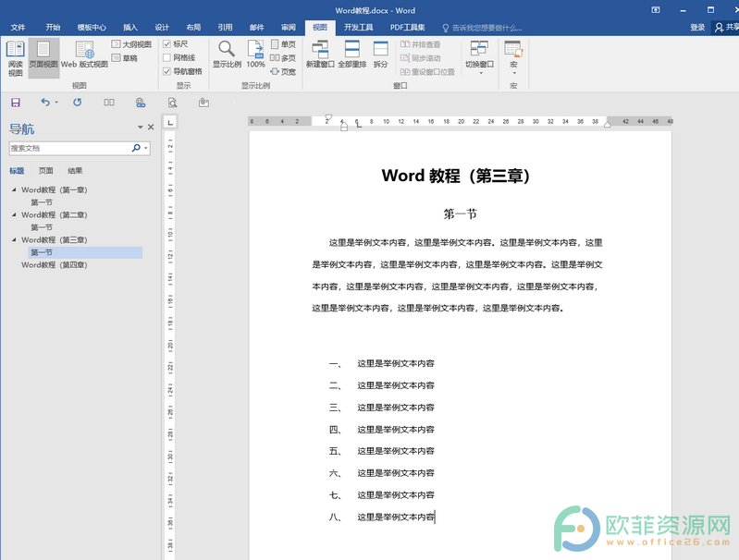The width and height of the screenshot is (739, 560).
Task: Collapse the Word教程（第二章）heading
Action: [14, 214]
